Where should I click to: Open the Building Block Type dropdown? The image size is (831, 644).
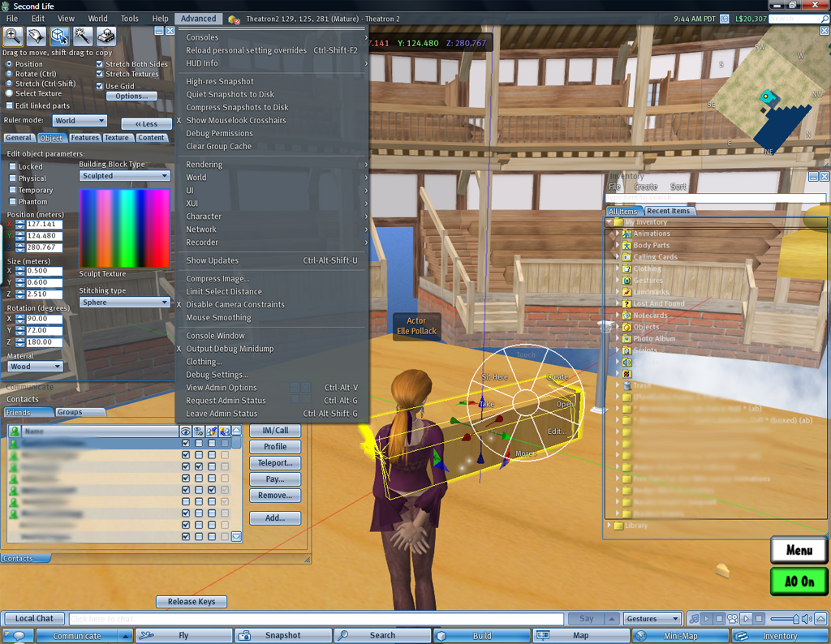coord(124,176)
